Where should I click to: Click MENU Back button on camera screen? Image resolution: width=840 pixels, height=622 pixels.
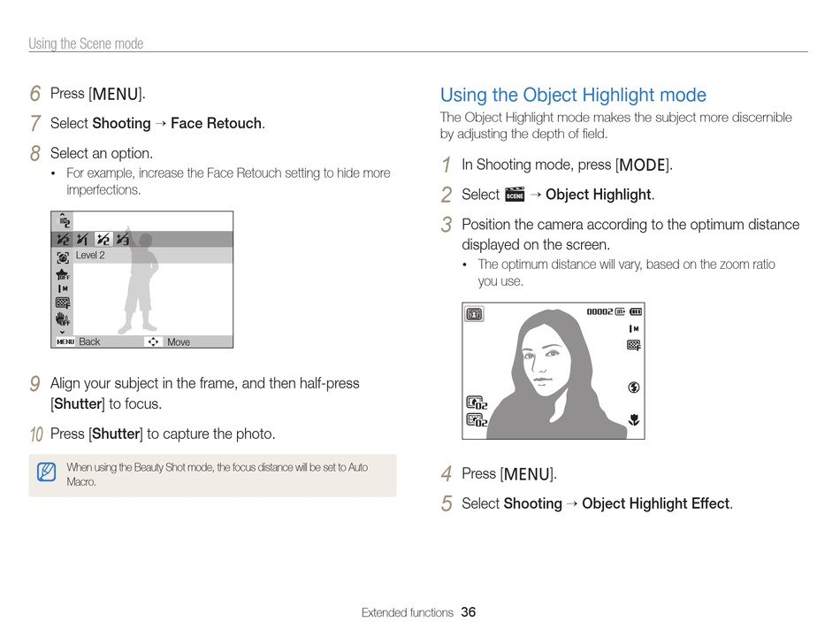click(x=78, y=342)
